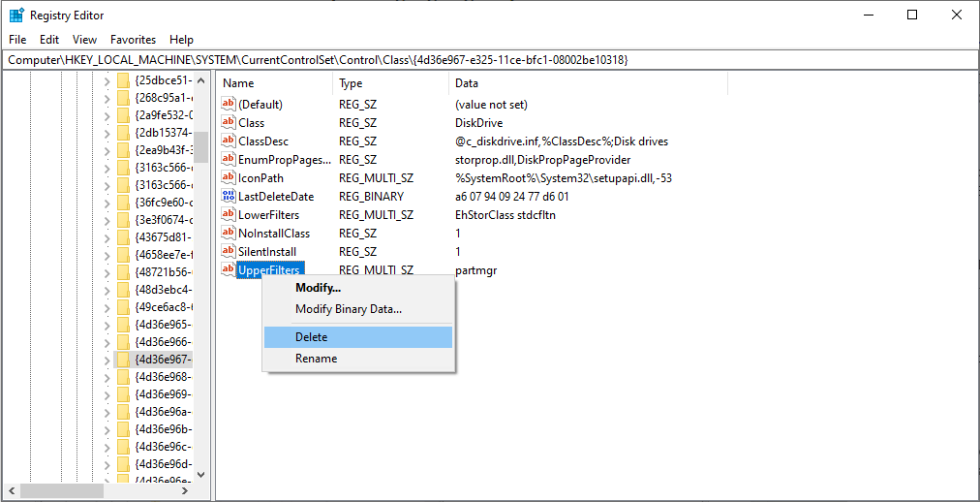Click folder icon of {36fc9e60- key
Screen dimensions: 980x502
124,203
